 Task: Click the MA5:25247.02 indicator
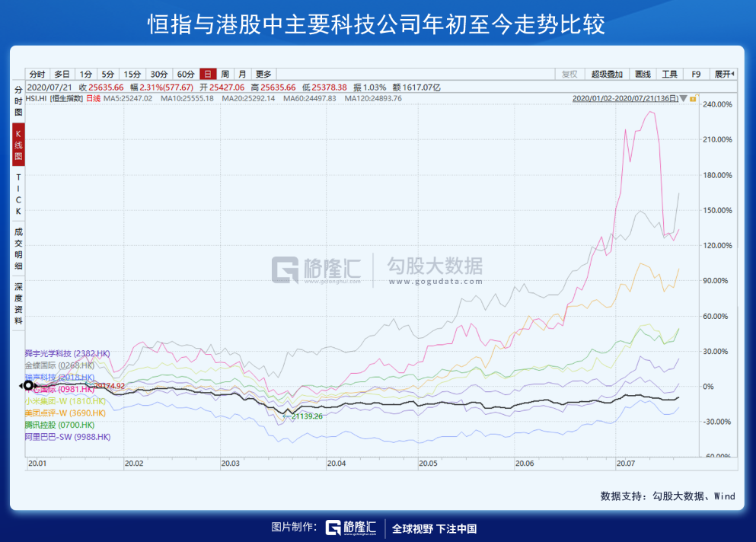[128, 98]
